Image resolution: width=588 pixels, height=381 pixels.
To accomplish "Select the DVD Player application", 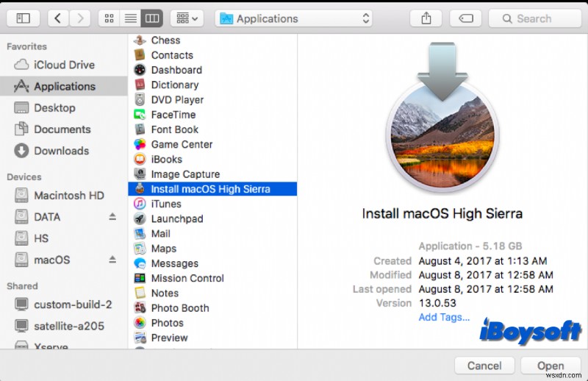I will tap(212, 100).
